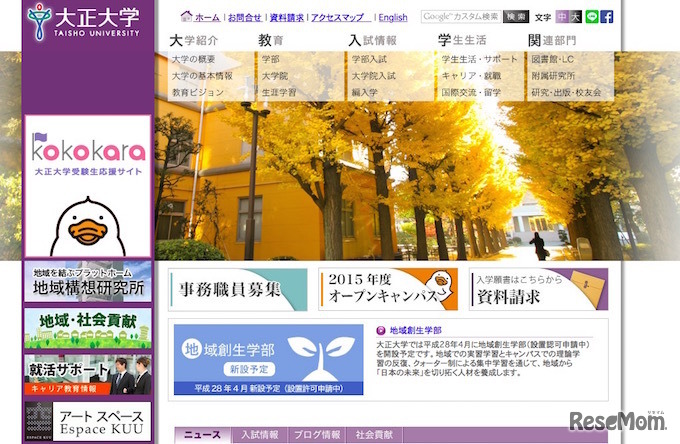680x444 pixels.
Task: Switch to the ニュース tab
Action: 203,435
